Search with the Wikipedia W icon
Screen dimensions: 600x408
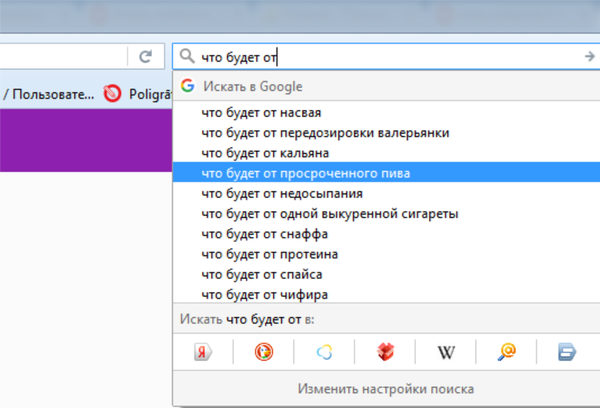(x=446, y=351)
